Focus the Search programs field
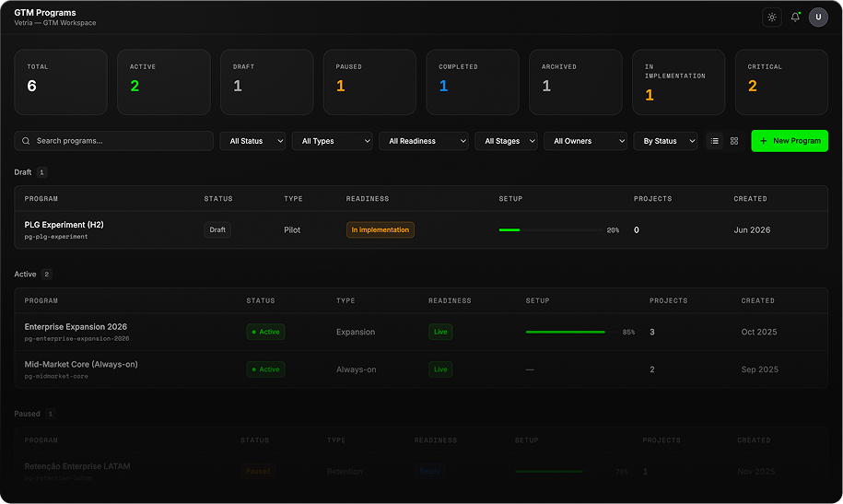 click(114, 141)
